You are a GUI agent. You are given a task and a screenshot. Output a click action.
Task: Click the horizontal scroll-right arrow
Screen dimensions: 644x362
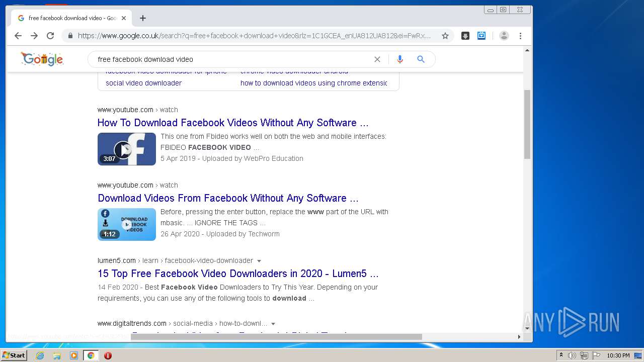tap(519, 337)
